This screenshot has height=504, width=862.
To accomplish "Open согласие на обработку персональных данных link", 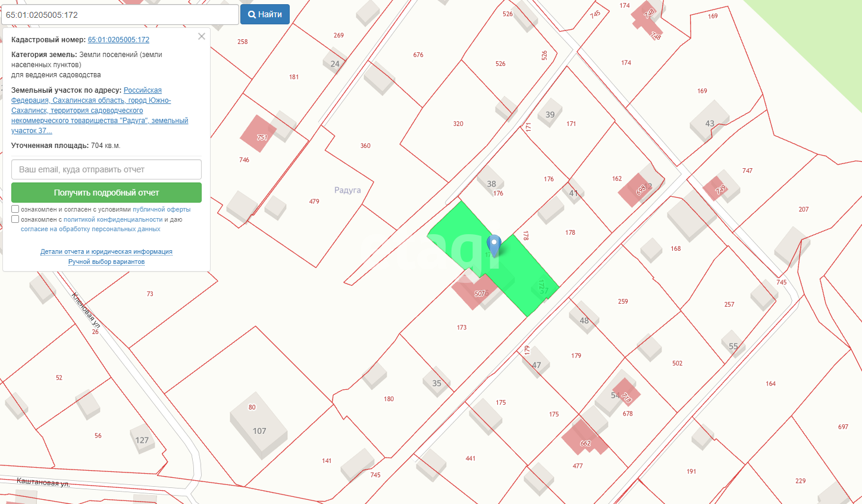I will (90, 229).
